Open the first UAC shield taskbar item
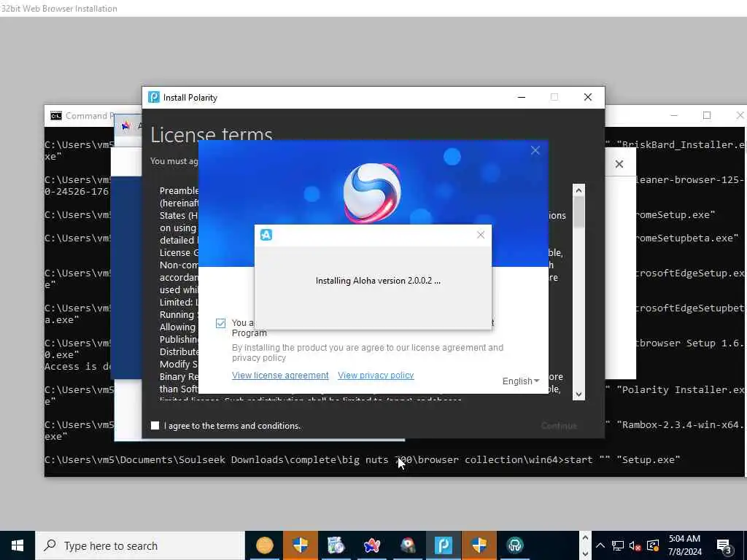This screenshot has width=747, height=560. [x=300, y=545]
